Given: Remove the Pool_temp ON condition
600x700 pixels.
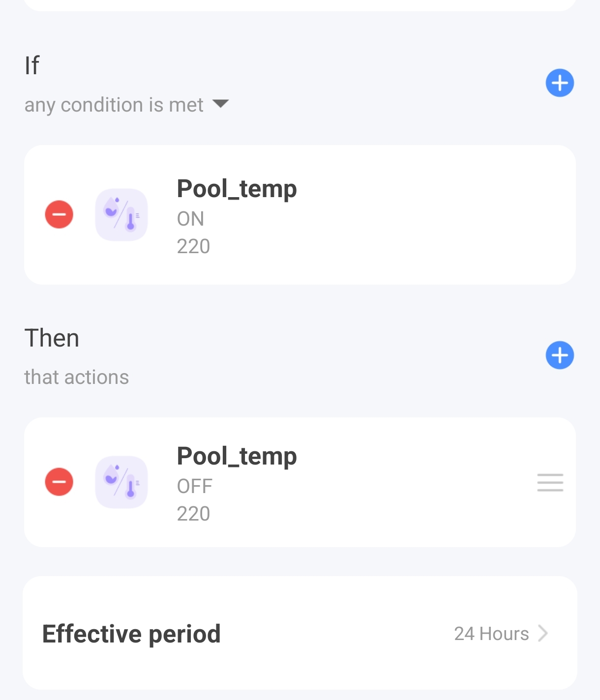Looking at the screenshot, I should tap(59, 214).
